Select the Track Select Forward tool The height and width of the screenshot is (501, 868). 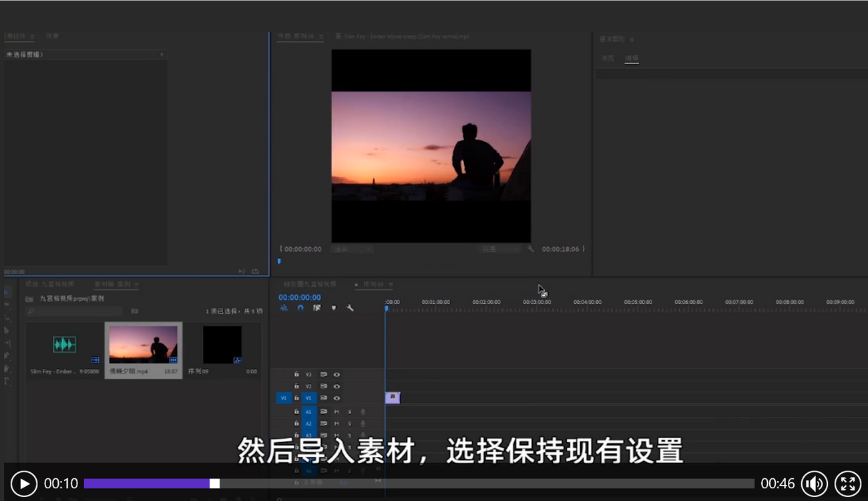pos(7,305)
